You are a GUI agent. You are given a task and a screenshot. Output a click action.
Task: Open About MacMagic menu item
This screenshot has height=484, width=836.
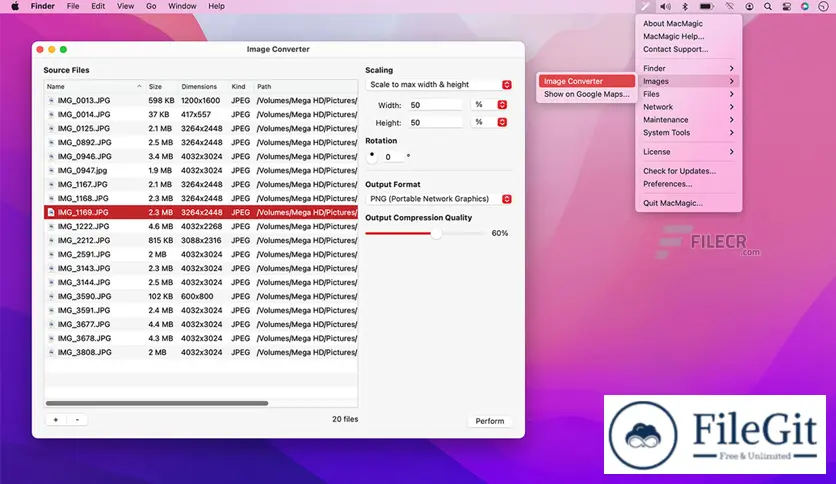[672, 23]
